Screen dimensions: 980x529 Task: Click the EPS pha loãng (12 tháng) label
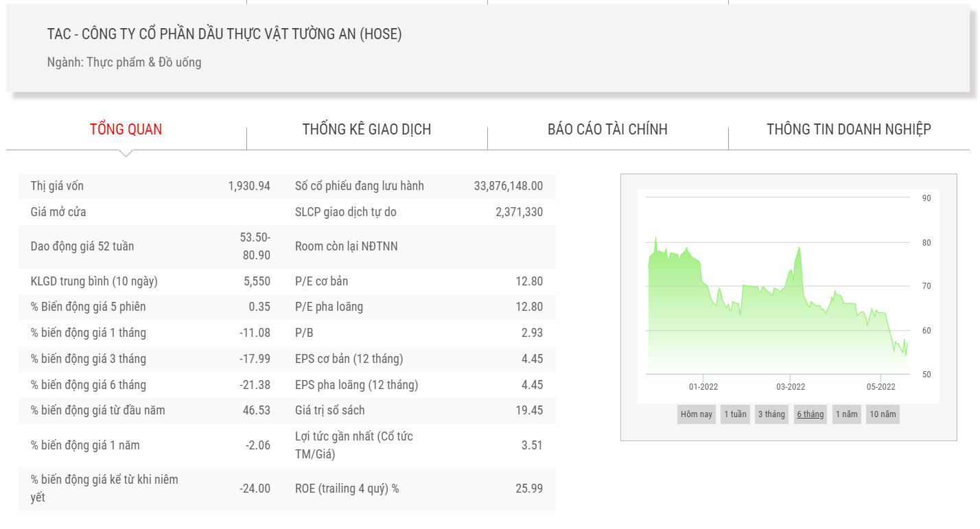click(357, 385)
